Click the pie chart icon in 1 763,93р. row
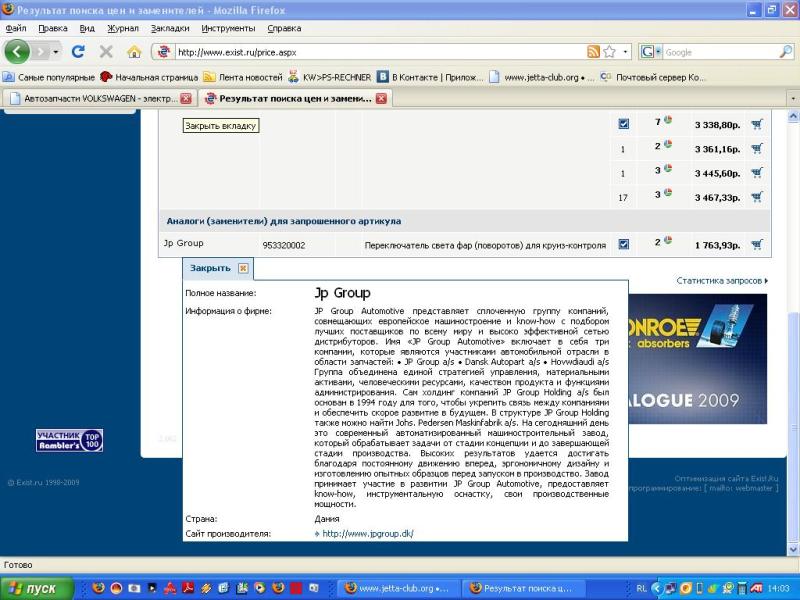The width and height of the screenshot is (800, 600). click(x=667, y=240)
